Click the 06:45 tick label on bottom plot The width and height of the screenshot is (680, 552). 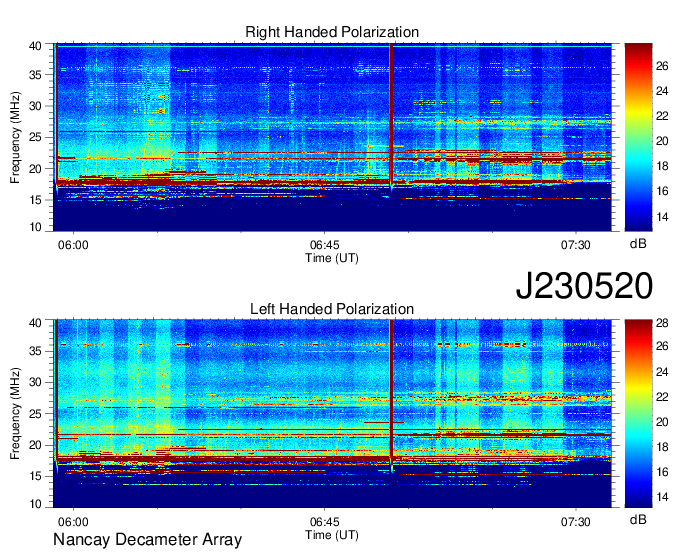click(x=325, y=522)
